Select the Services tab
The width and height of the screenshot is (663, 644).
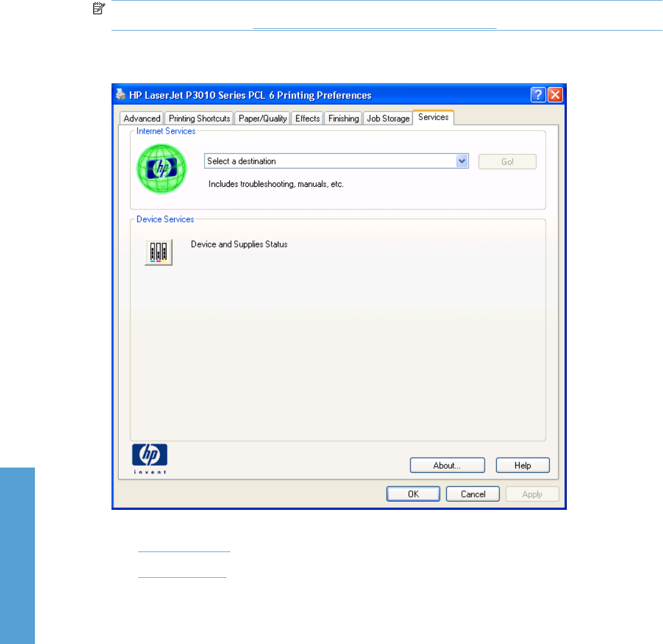tap(433, 117)
